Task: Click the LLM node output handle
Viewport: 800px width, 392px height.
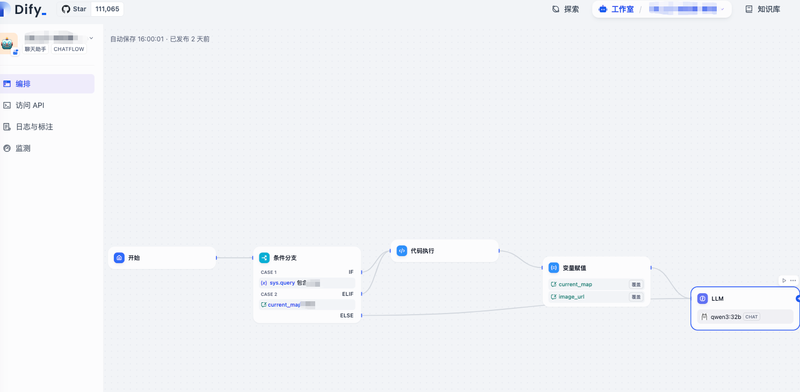Action: pos(797,299)
